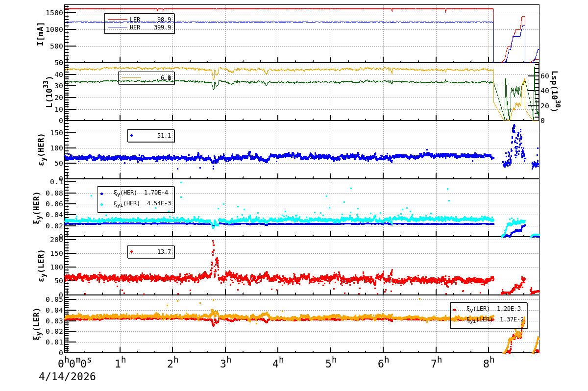The height and width of the screenshot is (391, 588).
Task: Click the 3h time axis tick label
Action: tap(225, 363)
